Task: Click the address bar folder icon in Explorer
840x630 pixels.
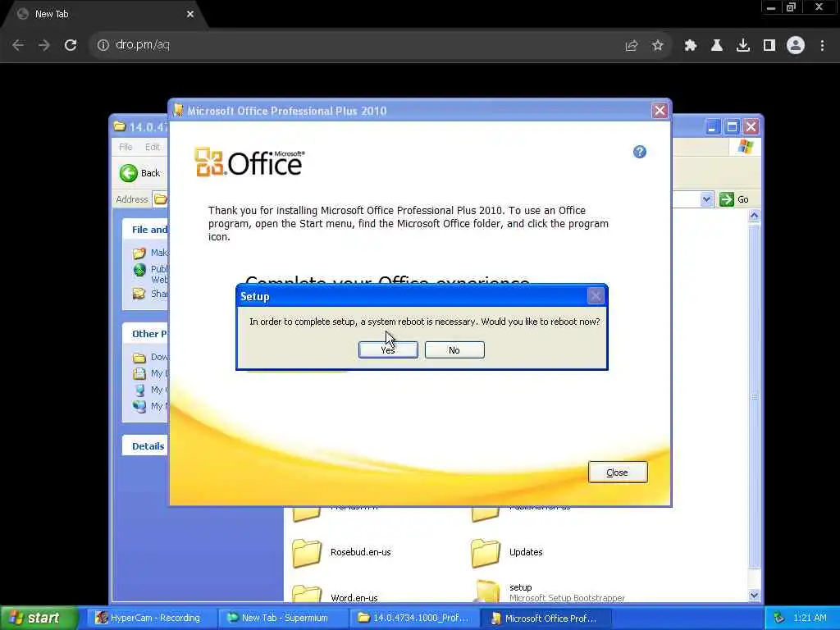Action: [160, 199]
